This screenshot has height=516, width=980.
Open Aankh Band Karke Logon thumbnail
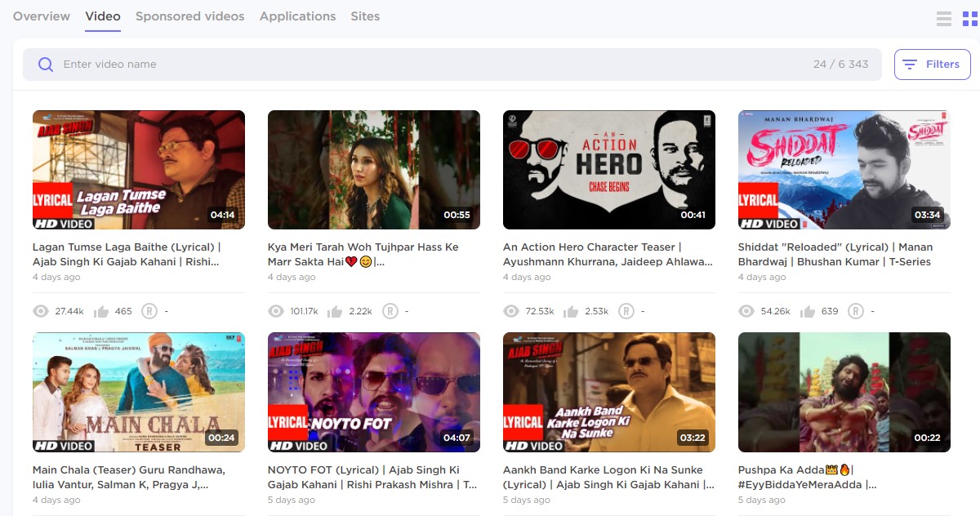coord(609,392)
